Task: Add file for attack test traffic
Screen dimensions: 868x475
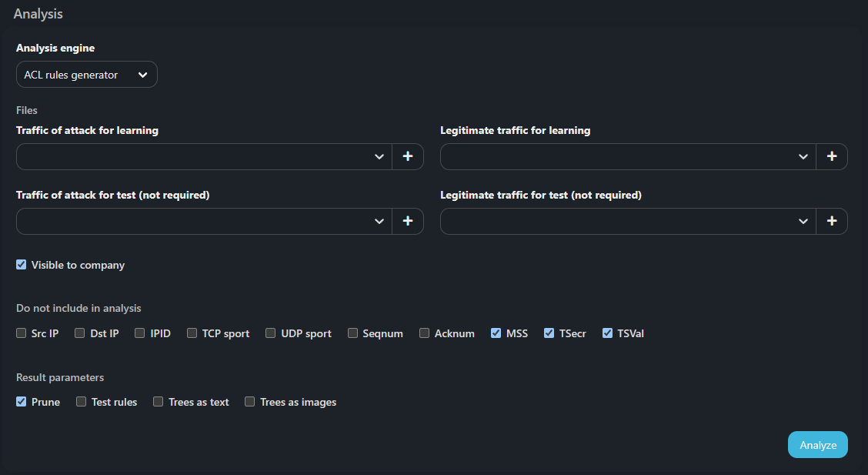Action: pos(408,221)
